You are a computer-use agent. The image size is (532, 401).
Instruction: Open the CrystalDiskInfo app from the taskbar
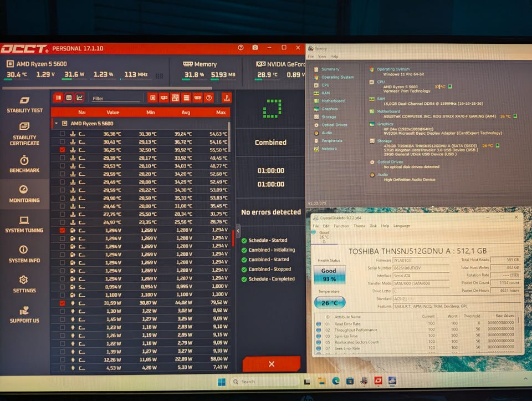tap(392, 381)
